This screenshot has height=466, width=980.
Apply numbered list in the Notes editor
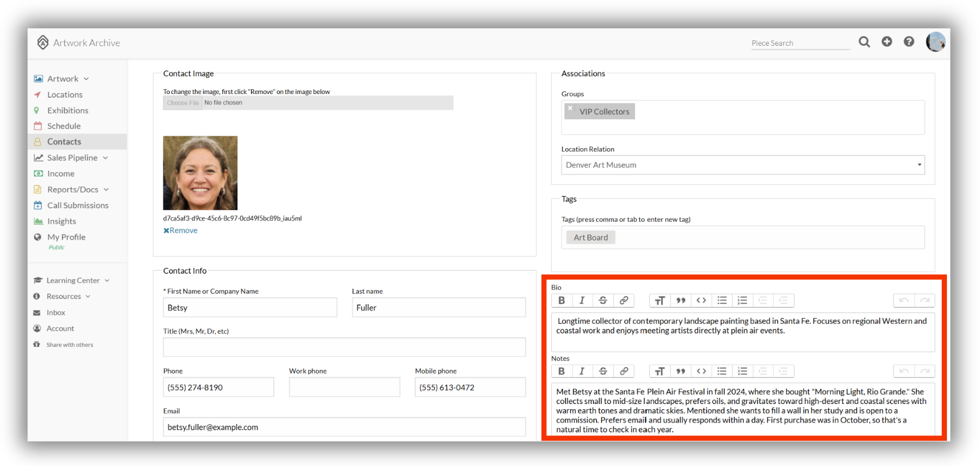coord(742,371)
